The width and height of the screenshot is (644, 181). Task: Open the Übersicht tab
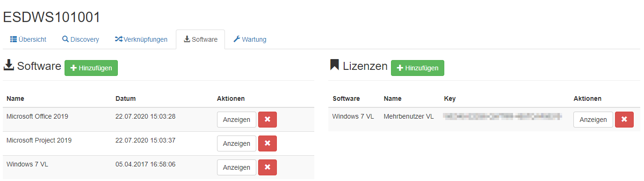[28, 39]
